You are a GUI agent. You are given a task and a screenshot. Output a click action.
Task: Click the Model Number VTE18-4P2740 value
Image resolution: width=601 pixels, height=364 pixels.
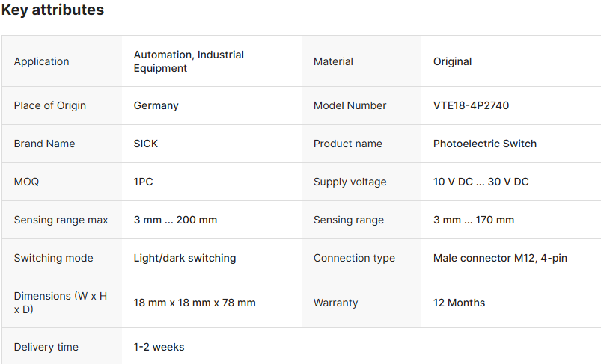(471, 105)
